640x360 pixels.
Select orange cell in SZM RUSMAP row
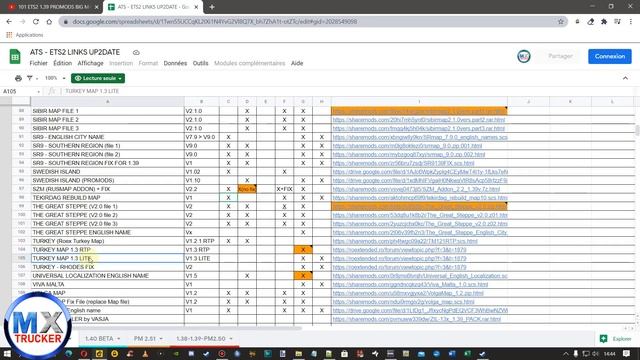click(x=247, y=189)
